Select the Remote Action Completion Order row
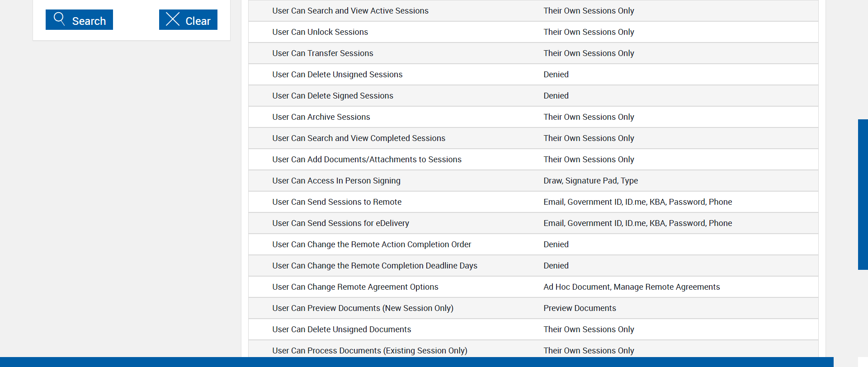This screenshot has width=868, height=367. [372, 245]
